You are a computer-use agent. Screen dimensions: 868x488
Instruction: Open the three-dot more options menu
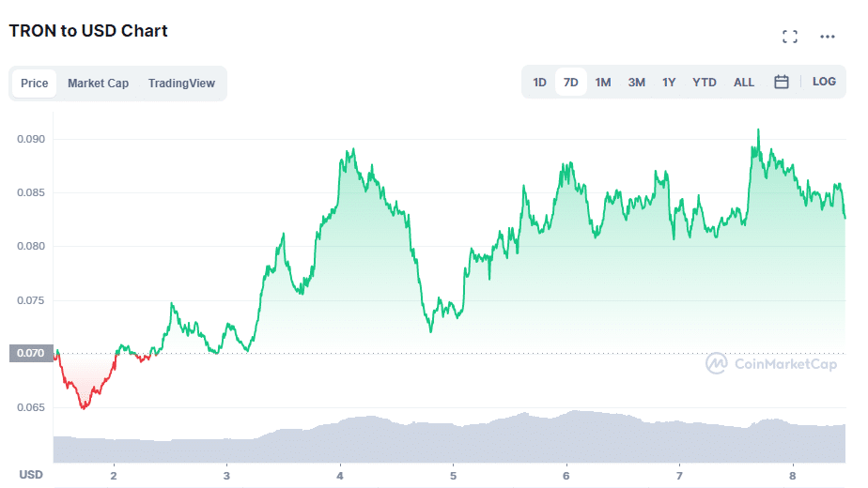828,37
